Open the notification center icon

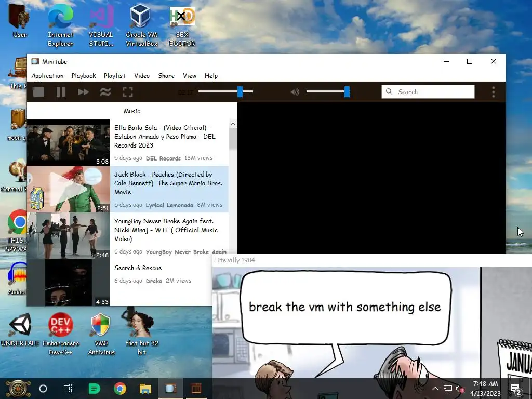(516, 389)
